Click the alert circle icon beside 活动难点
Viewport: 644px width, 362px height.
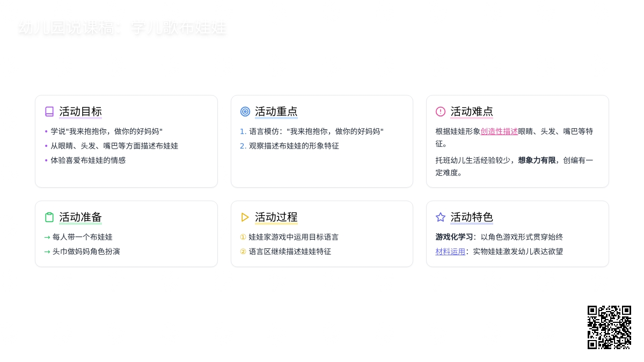(x=441, y=112)
